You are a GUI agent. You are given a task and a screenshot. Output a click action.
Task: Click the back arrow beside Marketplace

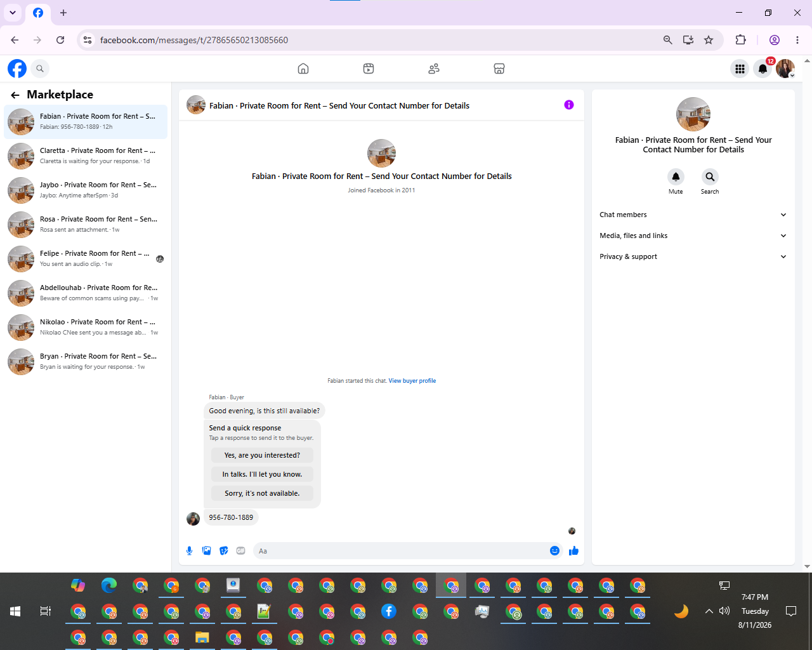tap(15, 95)
